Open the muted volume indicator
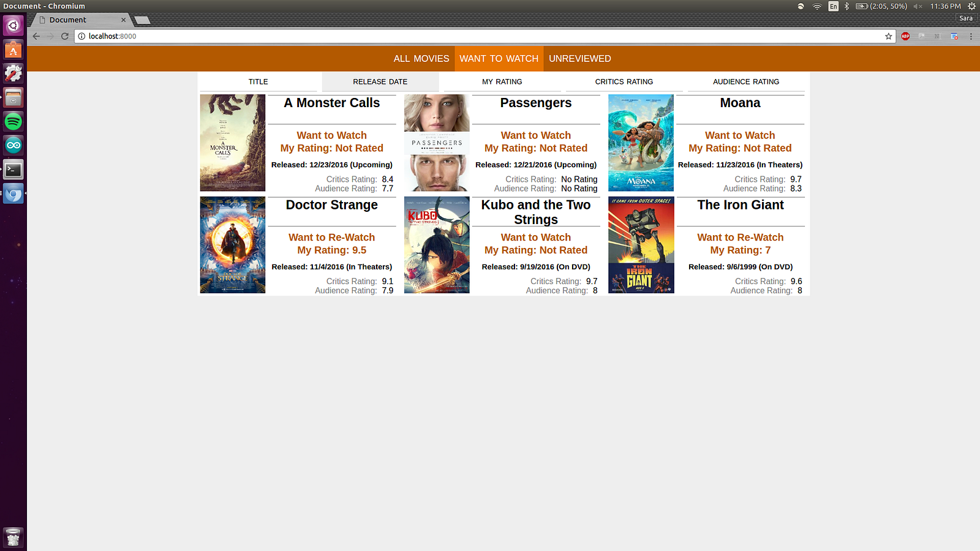This screenshot has width=980, height=551. coord(918,6)
